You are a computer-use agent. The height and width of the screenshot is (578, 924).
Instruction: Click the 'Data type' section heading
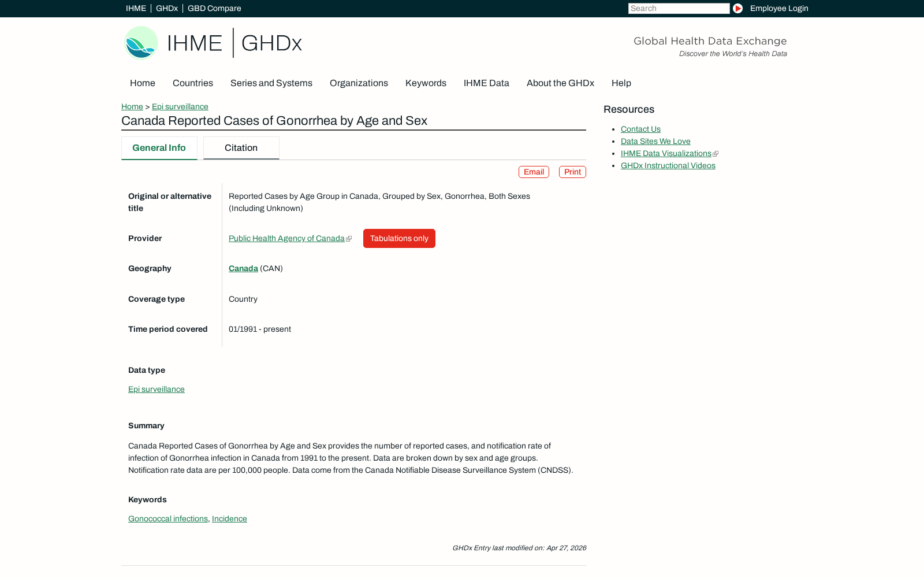(147, 370)
